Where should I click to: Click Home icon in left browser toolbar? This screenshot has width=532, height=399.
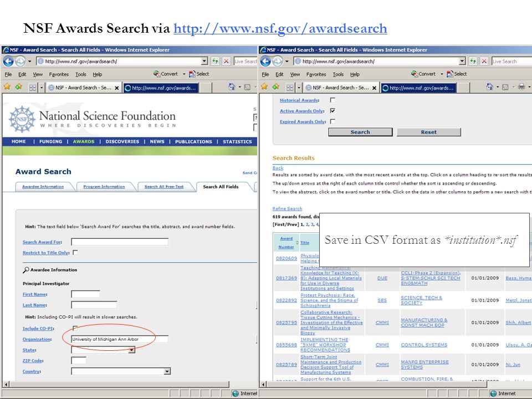tap(232, 87)
